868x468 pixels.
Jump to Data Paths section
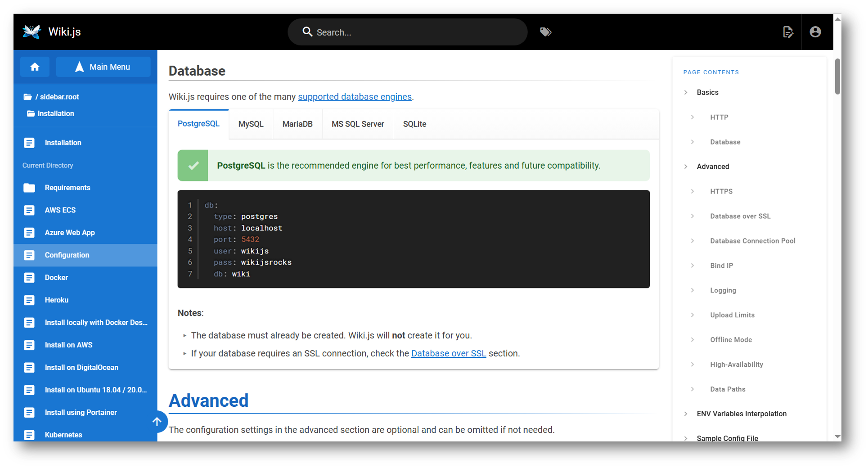(728, 389)
